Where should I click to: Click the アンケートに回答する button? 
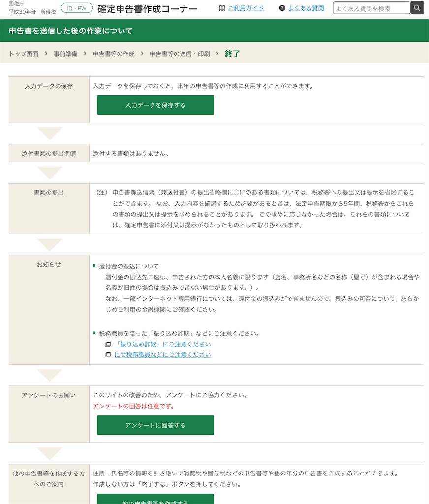[155, 425]
